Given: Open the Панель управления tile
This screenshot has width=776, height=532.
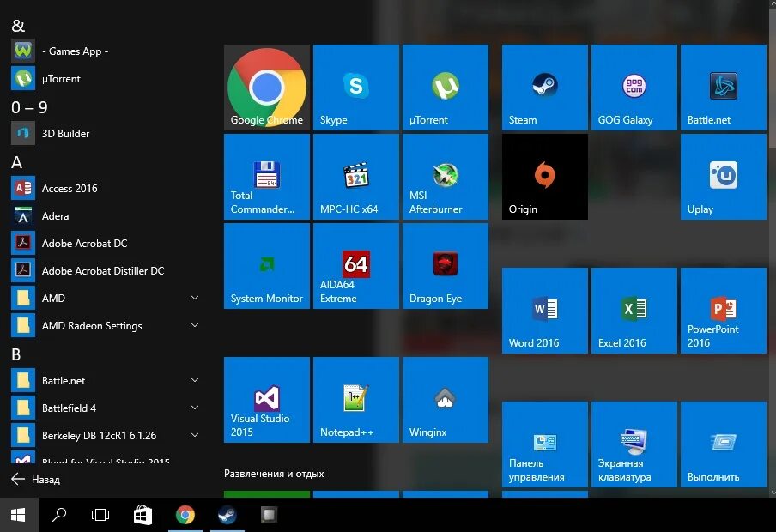Looking at the screenshot, I should [x=545, y=444].
